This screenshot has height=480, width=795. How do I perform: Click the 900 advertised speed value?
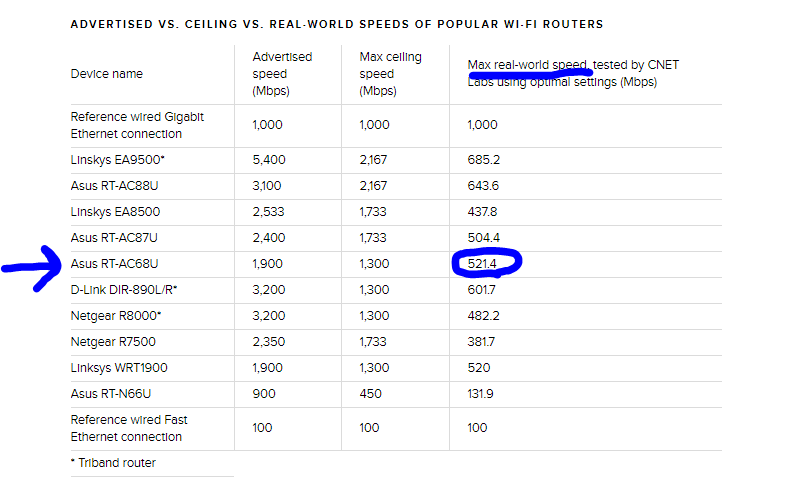point(264,394)
